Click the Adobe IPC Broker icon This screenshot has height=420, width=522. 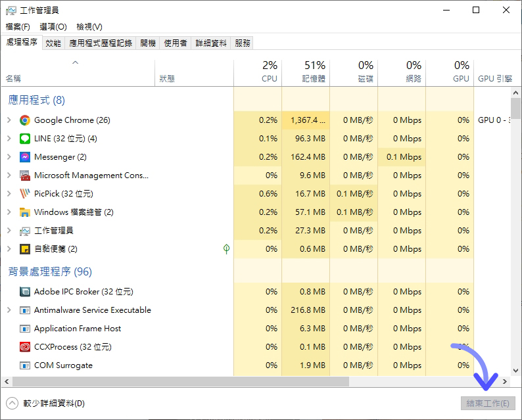(24, 292)
